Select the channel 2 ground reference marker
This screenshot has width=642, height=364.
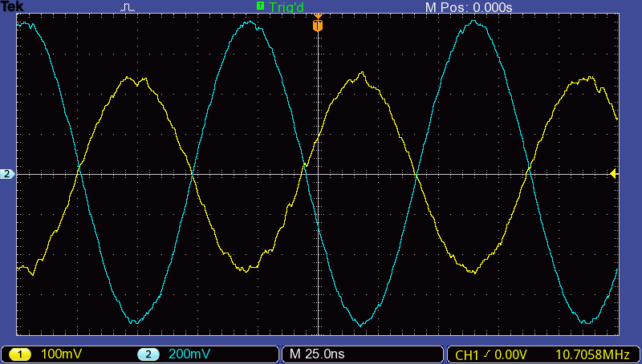tap(7, 174)
